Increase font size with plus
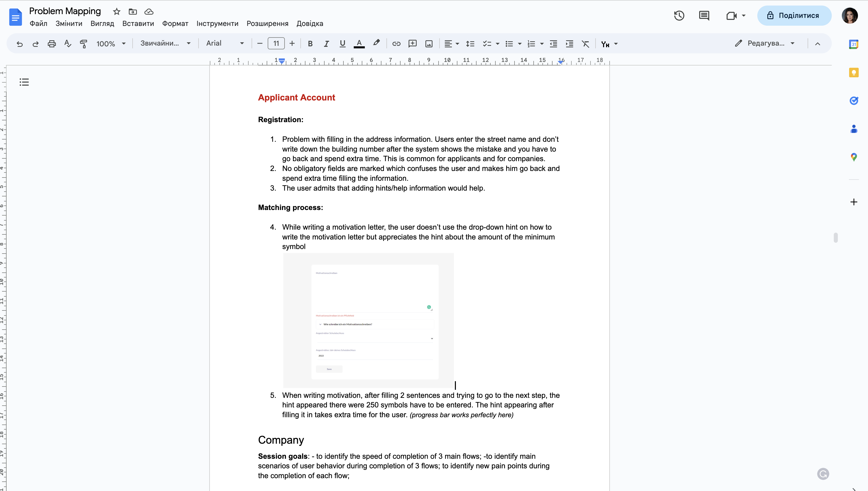 [292, 44]
